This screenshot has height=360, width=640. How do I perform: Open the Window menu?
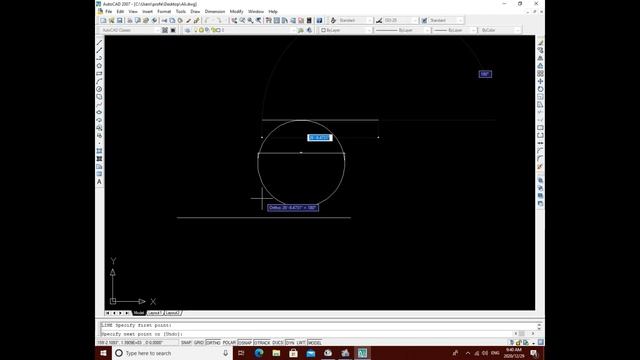256,11
